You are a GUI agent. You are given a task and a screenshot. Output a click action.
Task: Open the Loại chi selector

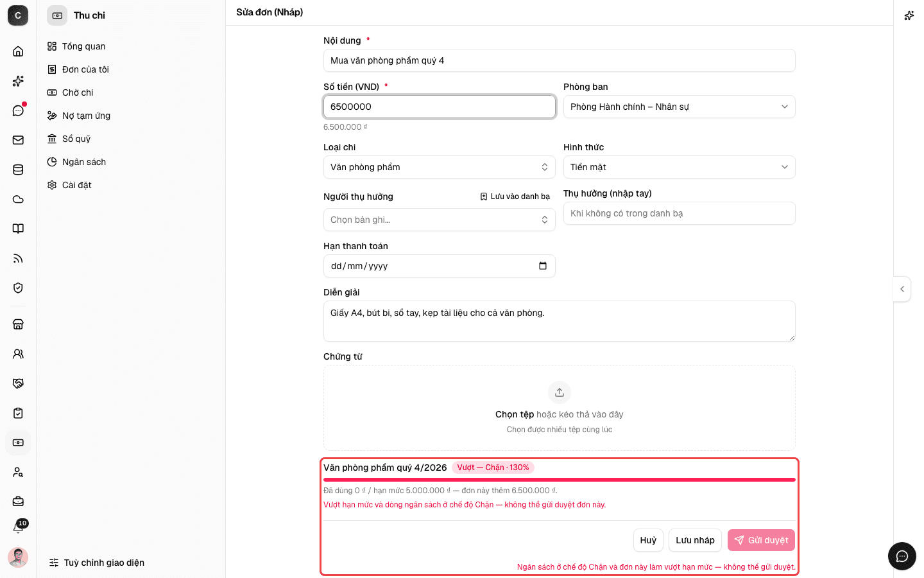click(440, 167)
